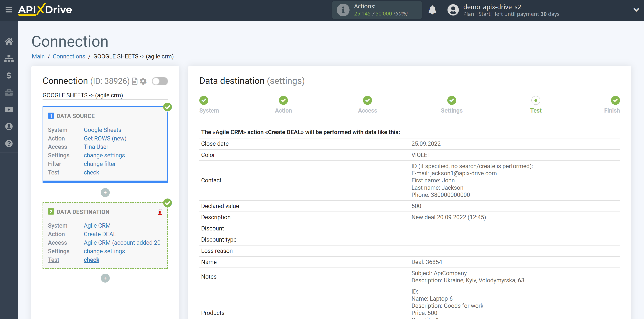Open the Google Sheets system link
The width and height of the screenshot is (644, 319).
tap(102, 130)
